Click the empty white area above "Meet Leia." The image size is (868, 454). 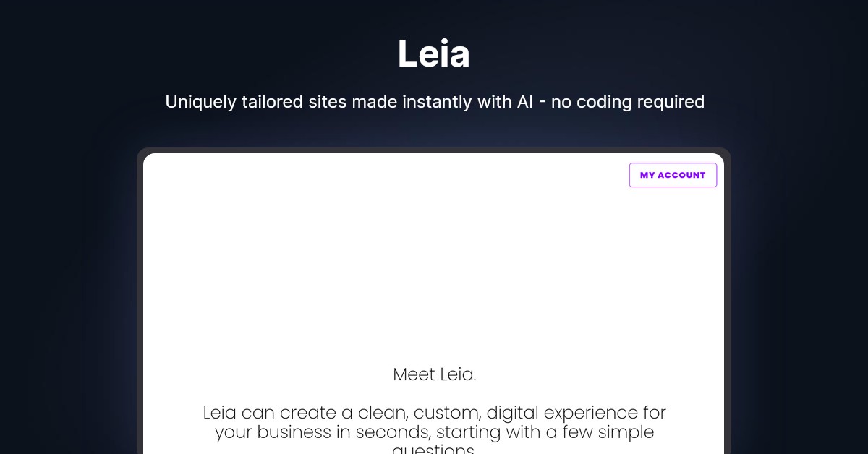(434, 275)
